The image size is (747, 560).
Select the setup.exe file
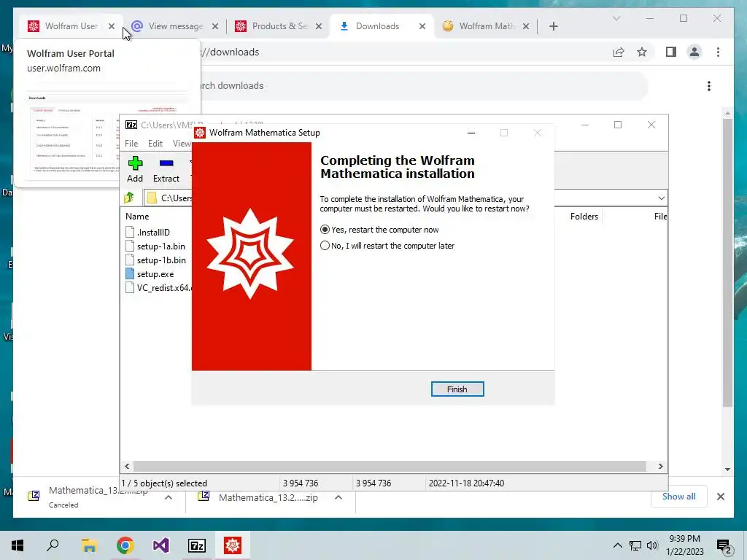150,274
